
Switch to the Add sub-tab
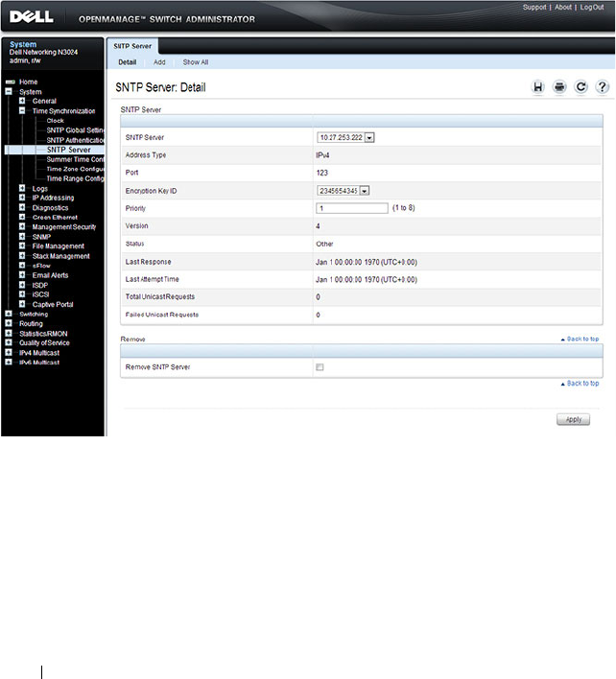click(159, 62)
